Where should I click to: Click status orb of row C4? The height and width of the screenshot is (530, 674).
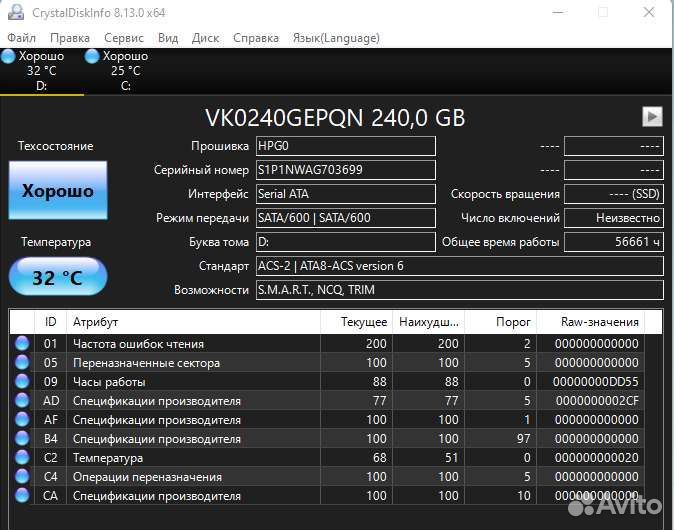pos(22,476)
